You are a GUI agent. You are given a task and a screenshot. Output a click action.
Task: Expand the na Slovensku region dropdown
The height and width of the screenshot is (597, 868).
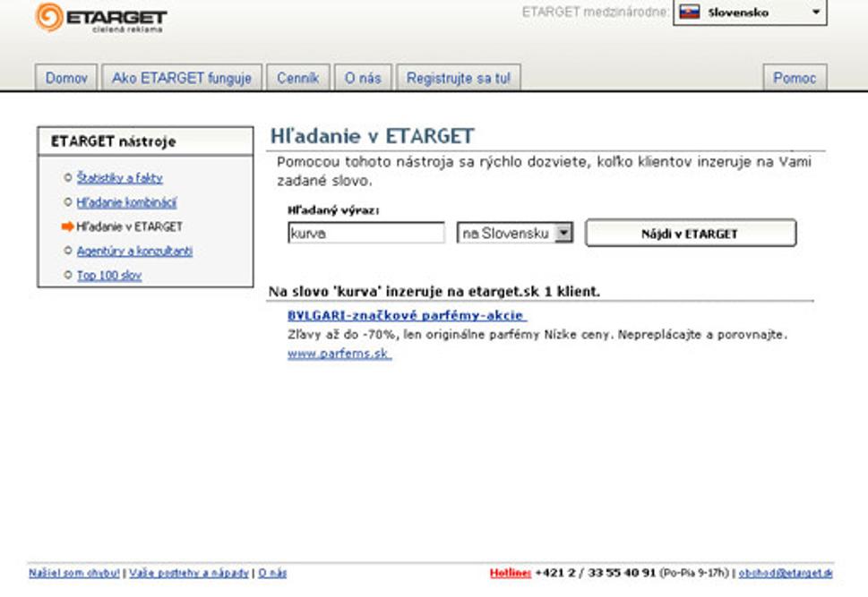[515, 233]
